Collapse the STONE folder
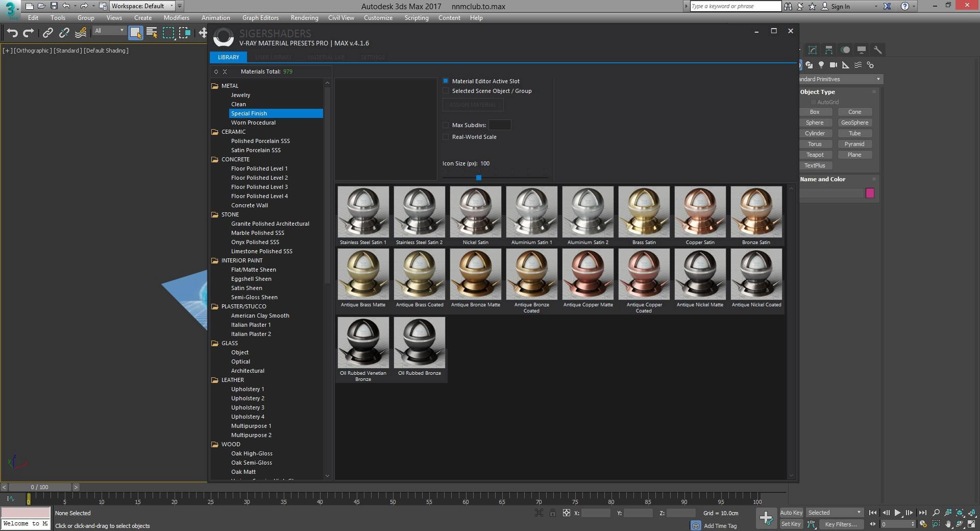This screenshot has height=531, width=980. [x=215, y=214]
